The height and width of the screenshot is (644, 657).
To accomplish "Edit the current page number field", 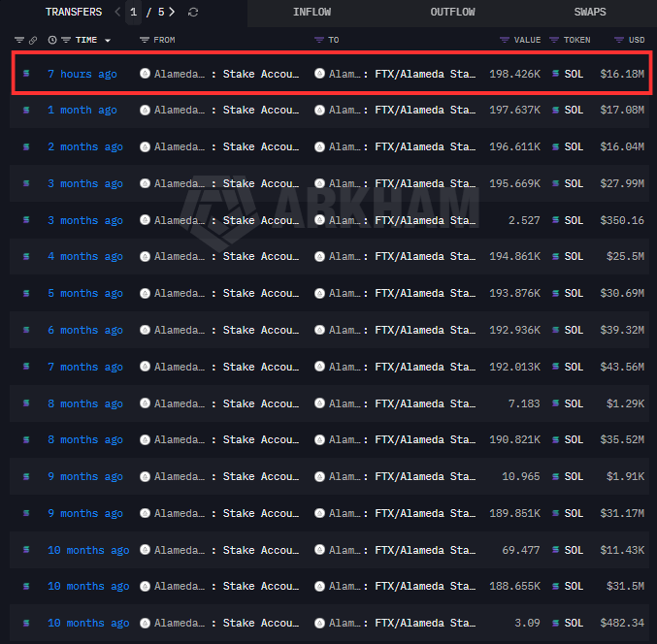I will (x=133, y=13).
